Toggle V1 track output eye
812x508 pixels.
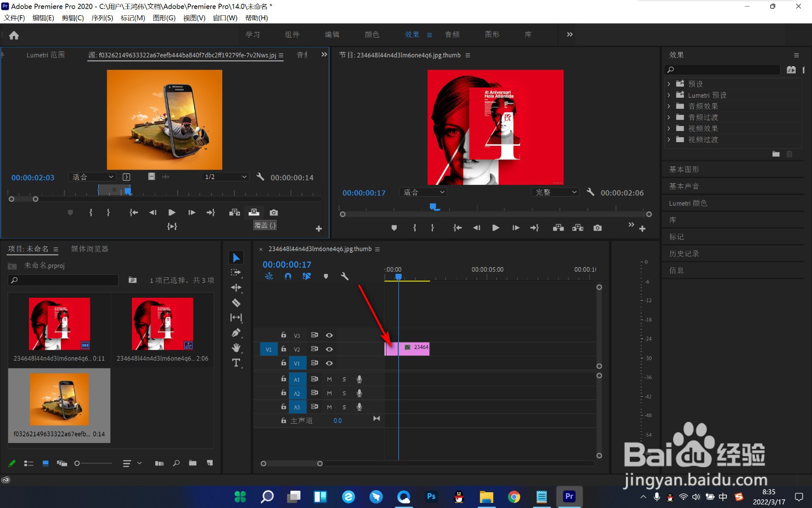pos(329,363)
